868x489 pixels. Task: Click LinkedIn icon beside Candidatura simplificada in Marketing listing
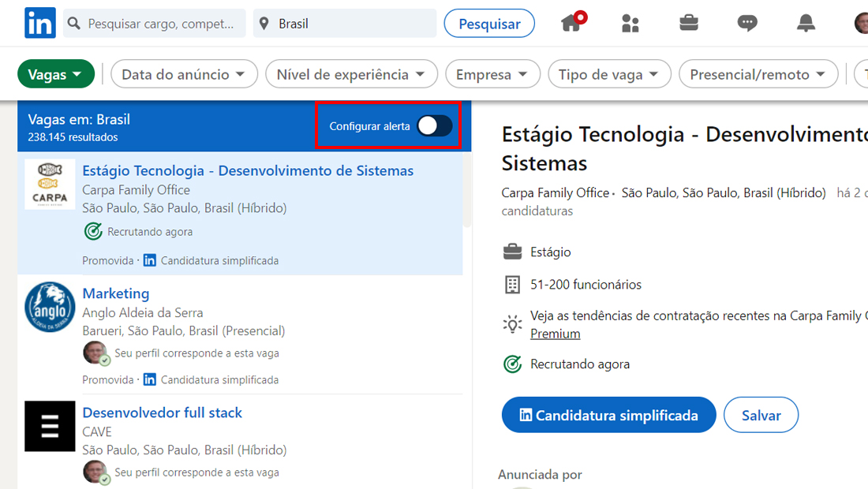pos(149,379)
